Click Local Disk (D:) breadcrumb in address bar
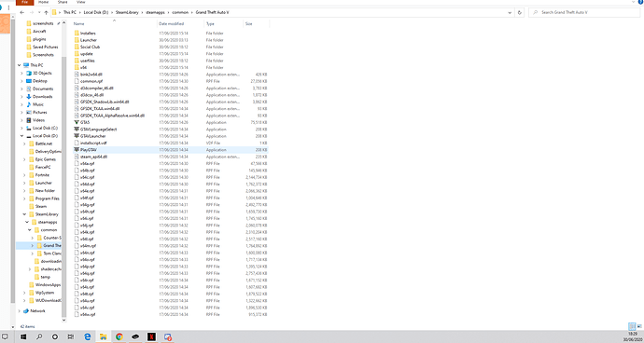 click(96, 12)
